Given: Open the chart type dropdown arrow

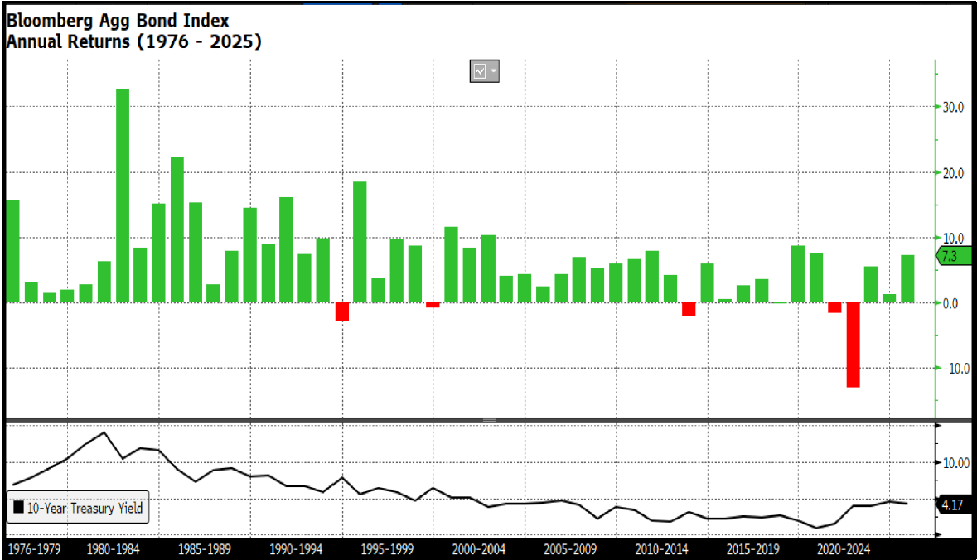Looking at the screenshot, I should coord(494,72).
